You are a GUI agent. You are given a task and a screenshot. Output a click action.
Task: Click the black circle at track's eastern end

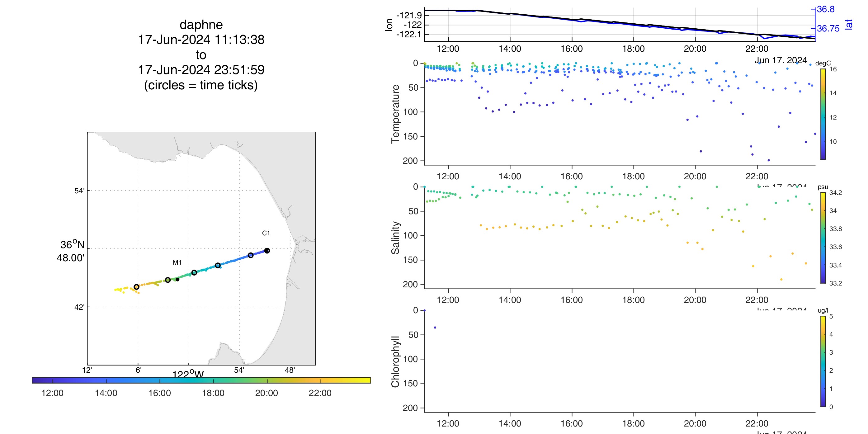(x=267, y=251)
